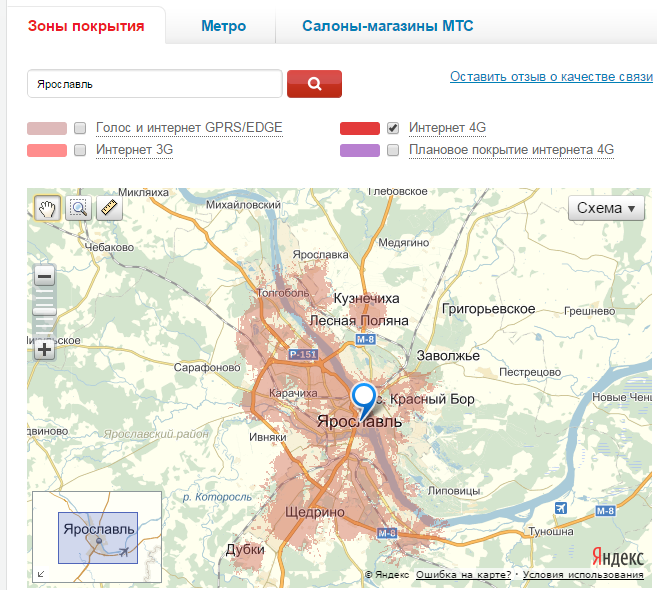Toggle the Интернет 3G checkbox
The height and width of the screenshot is (590, 657).
(80, 150)
